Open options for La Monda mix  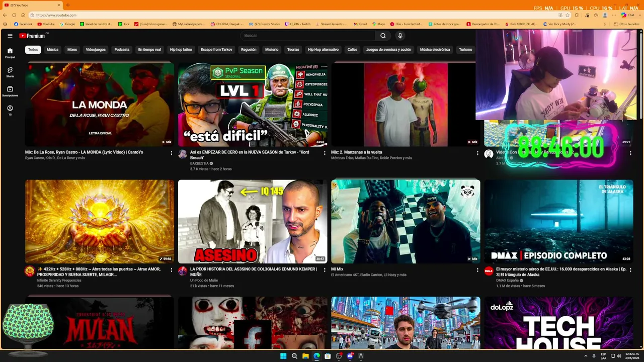(x=171, y=153)
